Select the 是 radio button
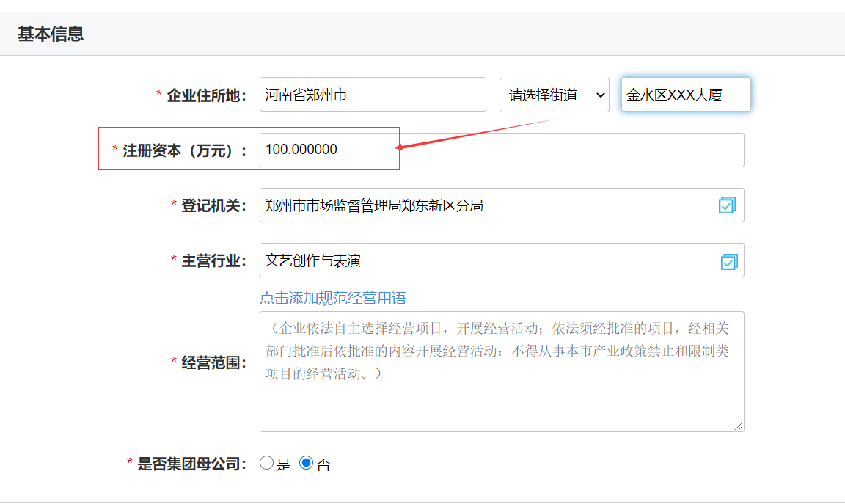The width and height of the screenshot is (845, 504). [266, 464]
